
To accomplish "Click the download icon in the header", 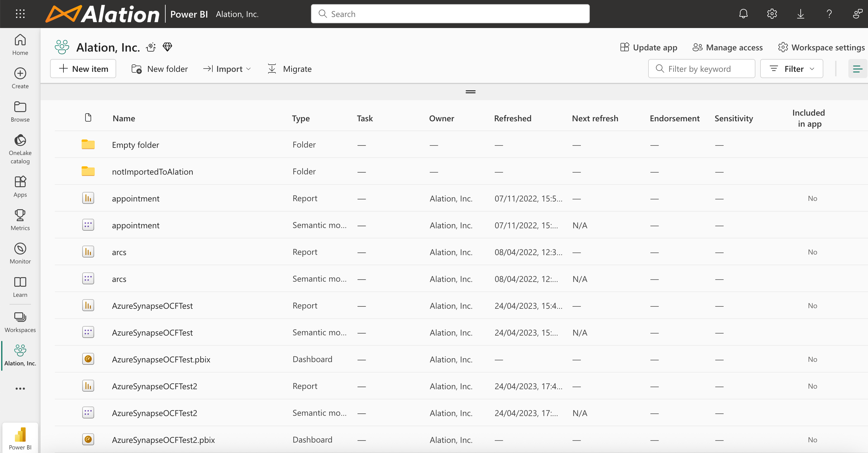I will click(x=801, y=14).
